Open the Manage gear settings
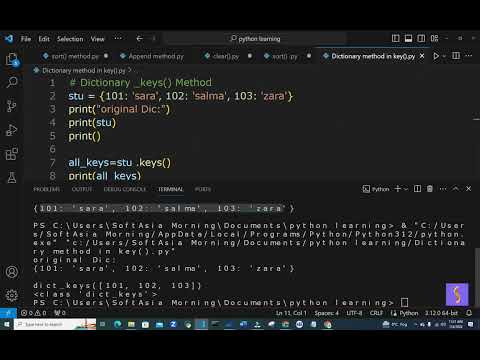The width and height of the screenshot is (480, 360). tap(12, 295)
